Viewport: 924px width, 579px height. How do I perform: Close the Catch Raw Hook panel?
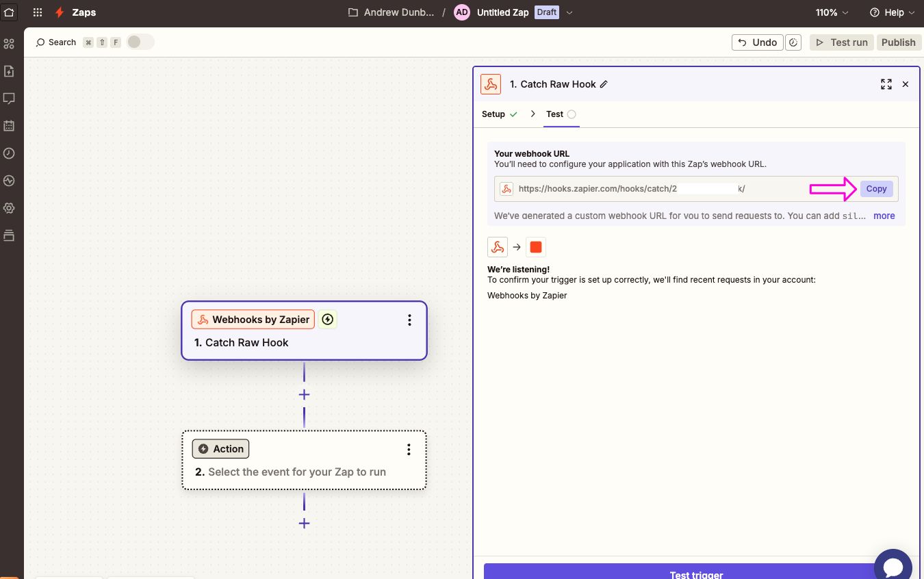point(906,84)
